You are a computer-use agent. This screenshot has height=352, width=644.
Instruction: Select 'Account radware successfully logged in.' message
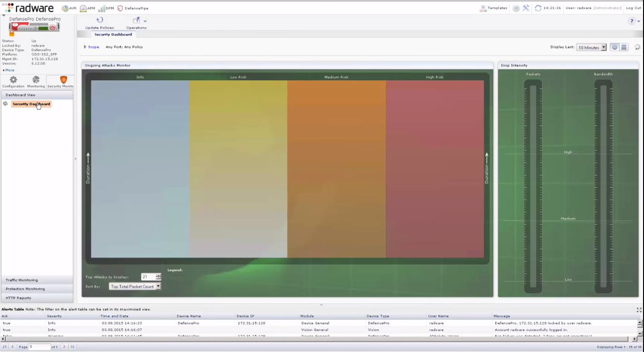click(x=531, y=330)
